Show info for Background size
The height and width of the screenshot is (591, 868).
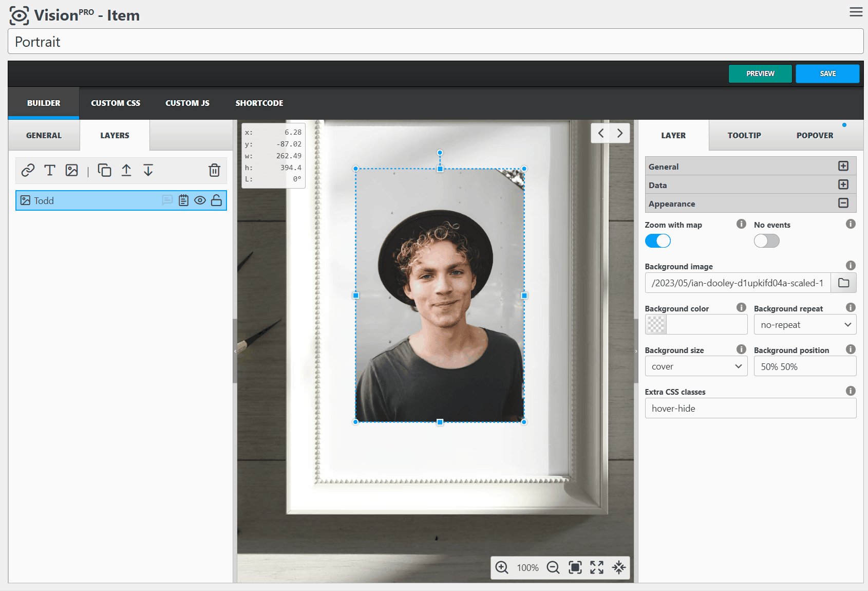tap(741, 349)
